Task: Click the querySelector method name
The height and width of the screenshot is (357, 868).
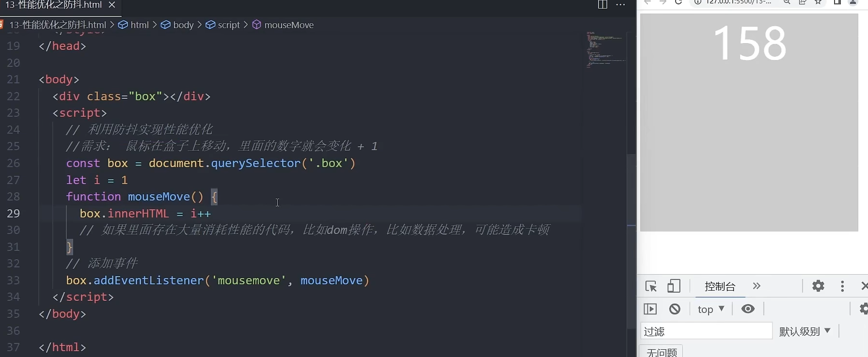Action: (255, 163)
